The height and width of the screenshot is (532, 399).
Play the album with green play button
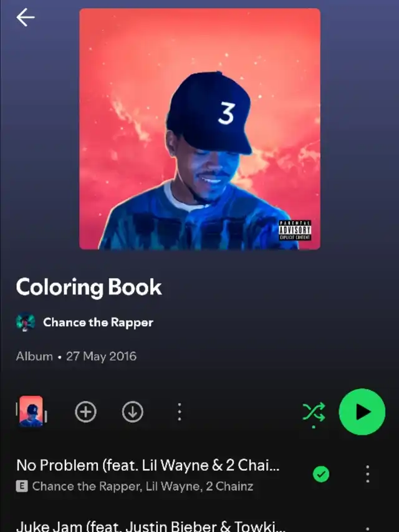(x=362, y=412)
